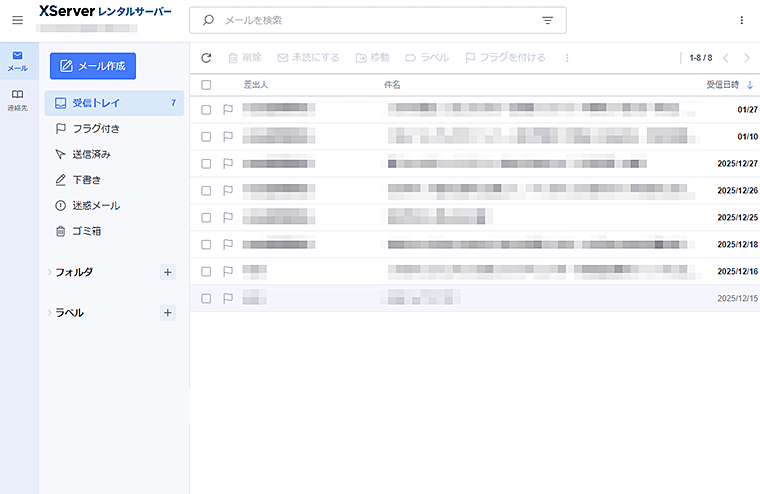The width and height of the screenshot is (760, 494).
Task: Click the メール作成 compose button
Action: point(93,66)
